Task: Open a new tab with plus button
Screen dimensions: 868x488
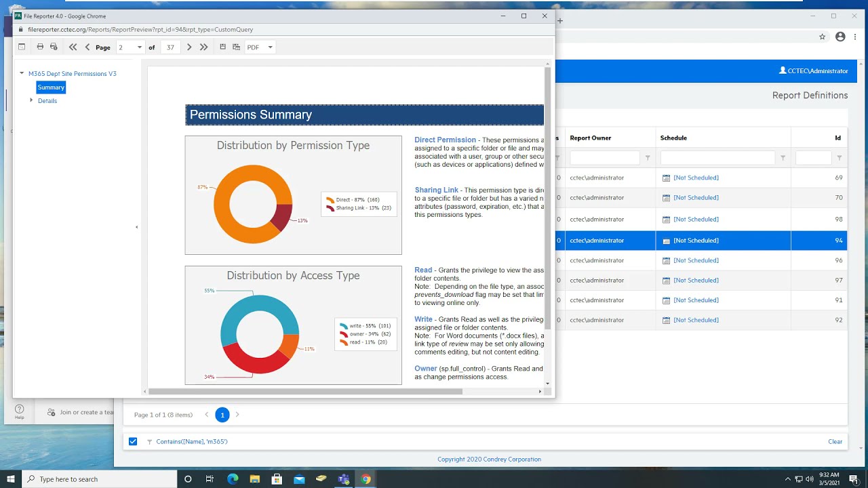Action: click(x=560, y=21)
